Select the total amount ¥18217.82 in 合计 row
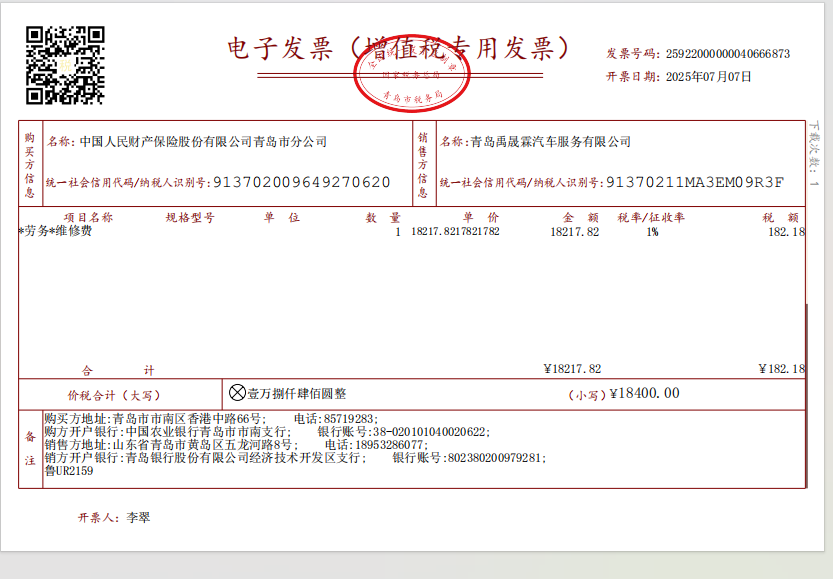 [x=572, y=369]
